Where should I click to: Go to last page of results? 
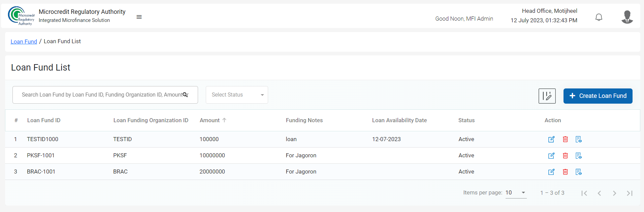click(630, 193)
